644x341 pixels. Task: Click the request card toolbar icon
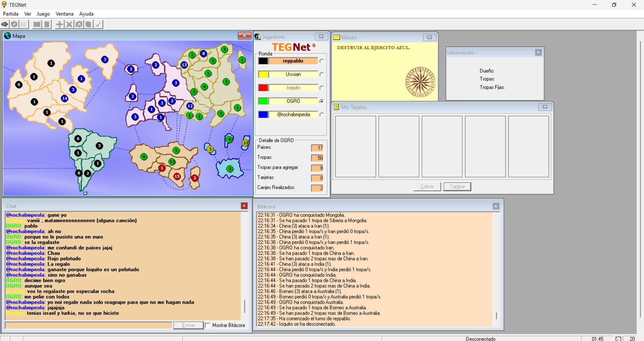89,24
